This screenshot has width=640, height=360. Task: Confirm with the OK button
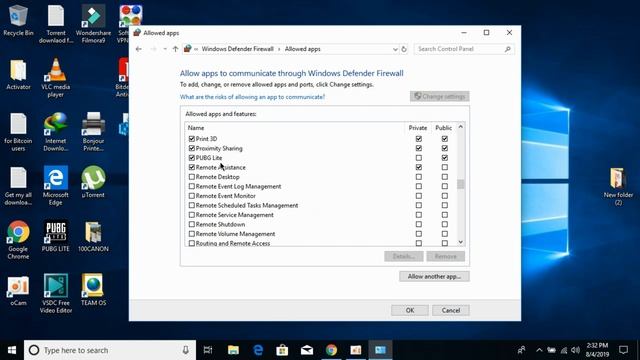410,310
